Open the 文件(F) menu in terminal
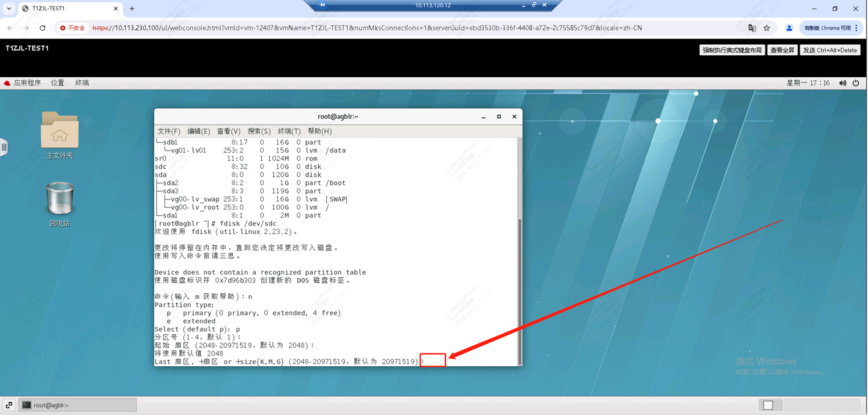This screenshot has width=868, height=415. click(169, 131)
